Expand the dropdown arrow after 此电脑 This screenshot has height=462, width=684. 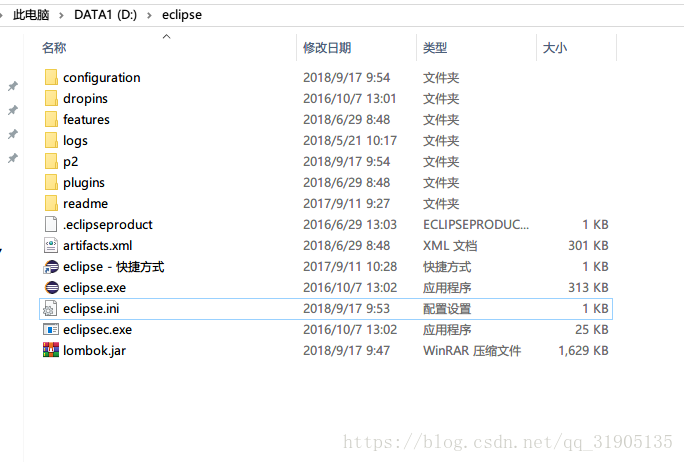tap(61, 16)
